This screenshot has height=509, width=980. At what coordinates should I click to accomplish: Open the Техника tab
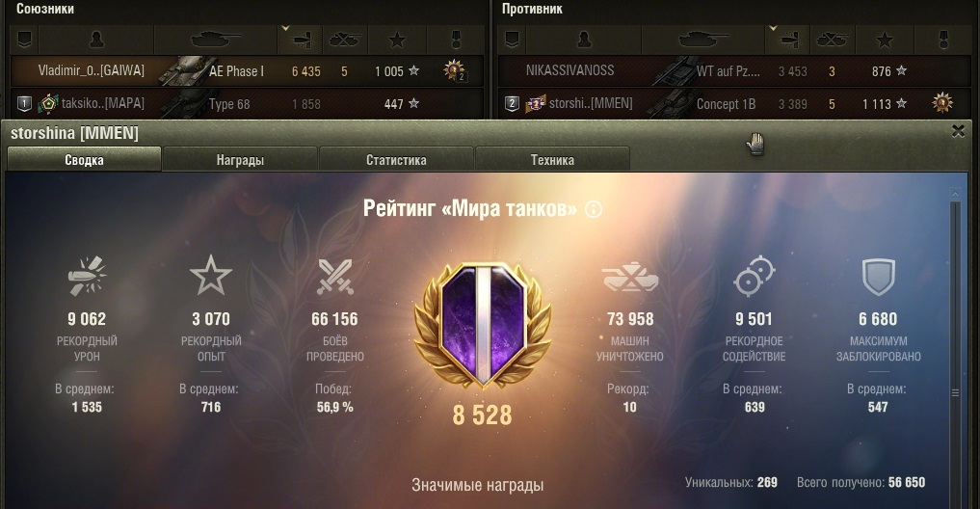click(x=552, y=160)
